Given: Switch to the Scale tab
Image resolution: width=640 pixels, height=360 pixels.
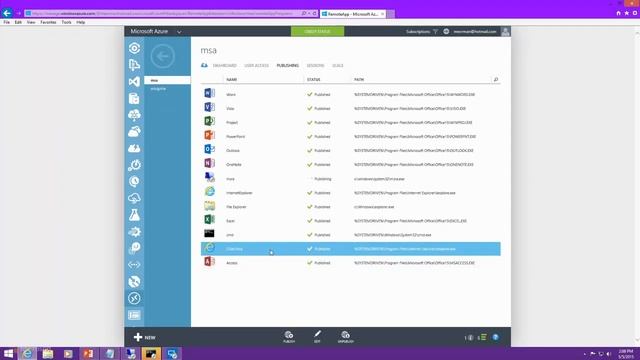Looking at the screenshot, I should (x=338, y=66).
